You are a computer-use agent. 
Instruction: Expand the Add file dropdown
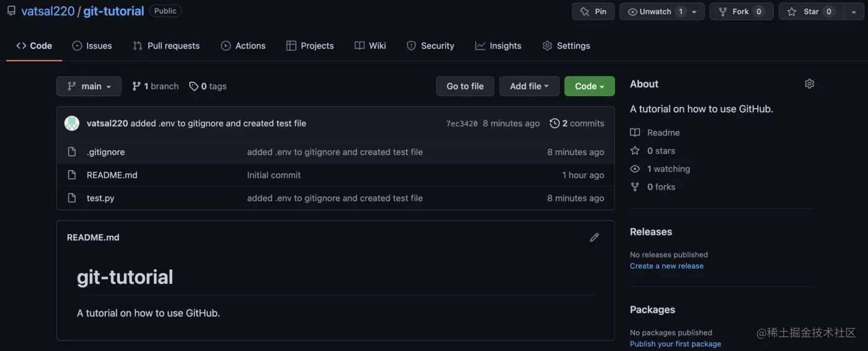529,86
